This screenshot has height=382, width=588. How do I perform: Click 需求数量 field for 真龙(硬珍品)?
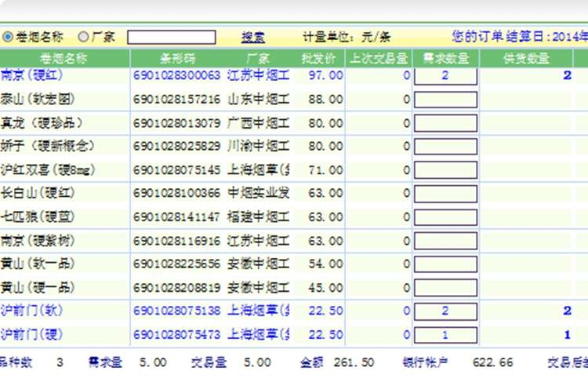pyautogui.click(x=445, y=123)
